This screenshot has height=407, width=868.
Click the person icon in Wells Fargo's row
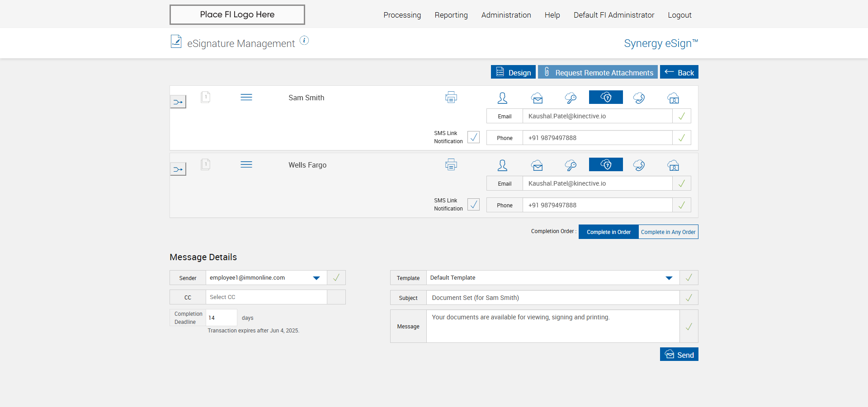coord(502,165)
